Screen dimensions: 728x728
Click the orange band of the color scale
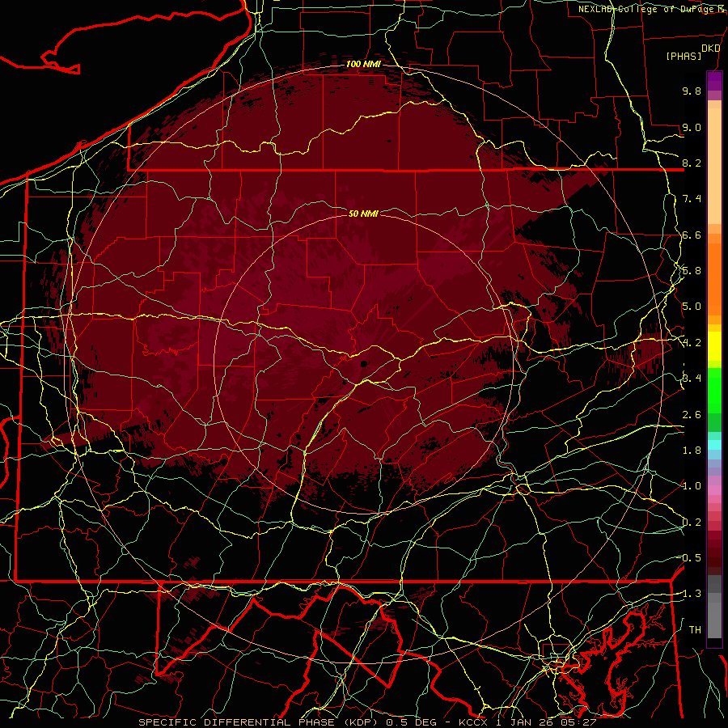[x=714, y=278]
